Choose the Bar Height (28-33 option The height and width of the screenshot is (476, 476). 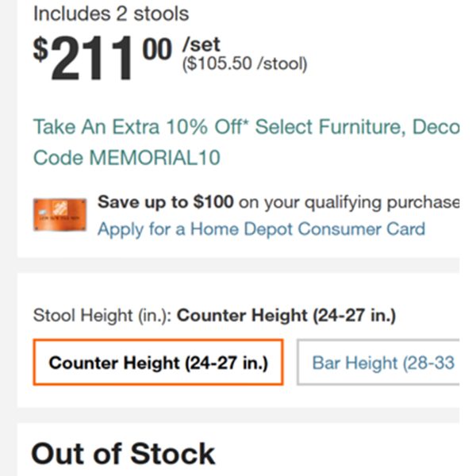[378, 363]
